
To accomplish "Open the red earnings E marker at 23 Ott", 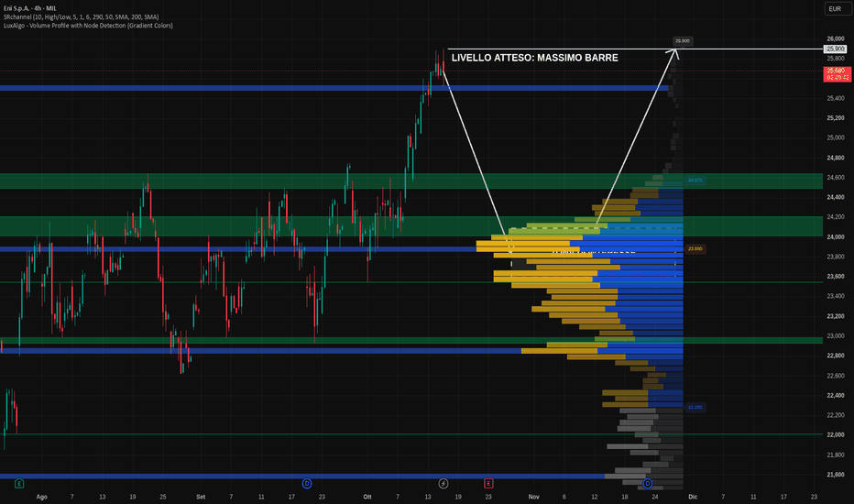I will [x=488, y=483].
